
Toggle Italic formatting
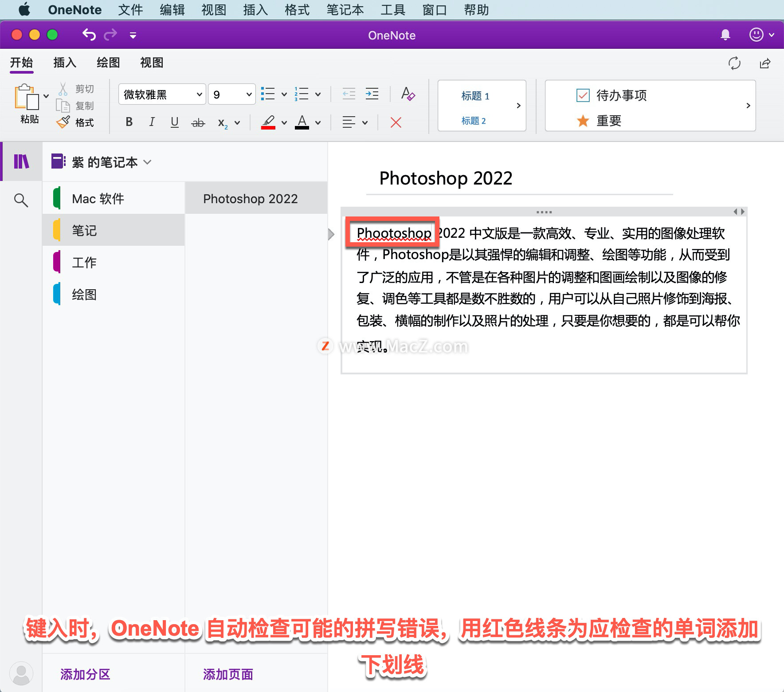[152, 122]
